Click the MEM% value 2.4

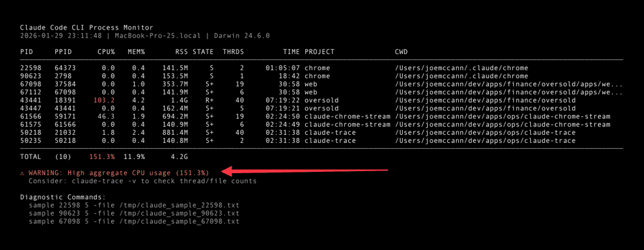click(139, 133)
